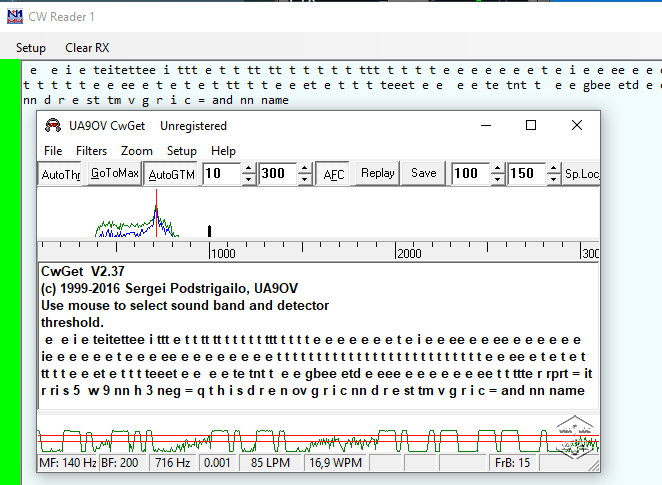Increase the value 150 with up arrow
The height and width of the screenshot is (485, 662).
[x=553, y=168]
